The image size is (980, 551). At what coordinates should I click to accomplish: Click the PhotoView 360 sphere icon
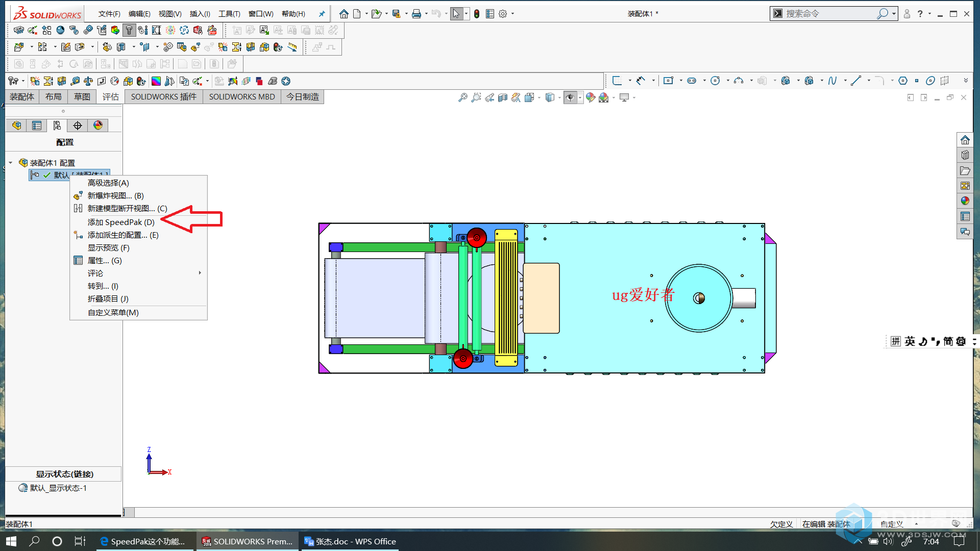pyautogui.click(x=60, y=30)
